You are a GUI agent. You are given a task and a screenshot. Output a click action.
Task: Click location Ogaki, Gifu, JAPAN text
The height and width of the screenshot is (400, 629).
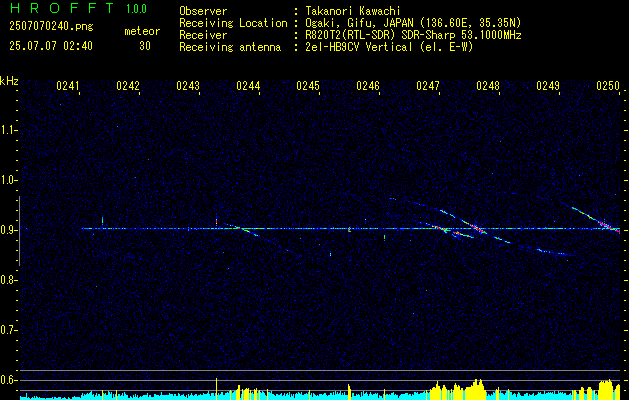pos(413,23)
